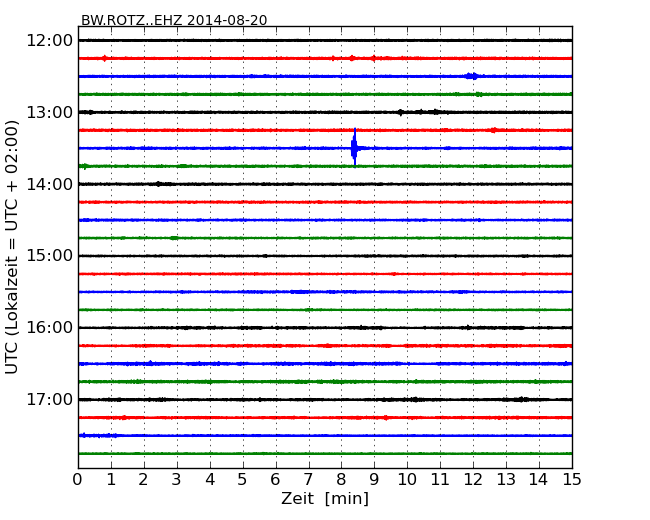Click minute tick label 2
This screenshot has width=650, height=520.
[x=143, y=480]
